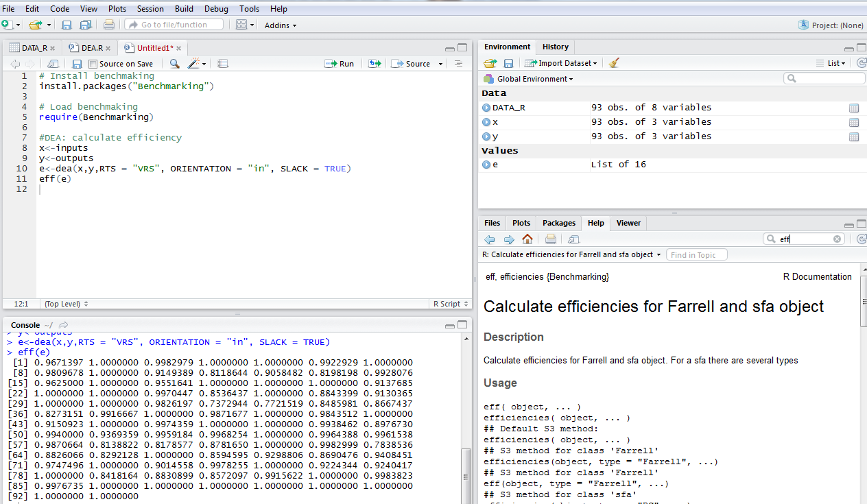Open the Session menu
The width and height of the screenshot is (867, 504).
150,9
